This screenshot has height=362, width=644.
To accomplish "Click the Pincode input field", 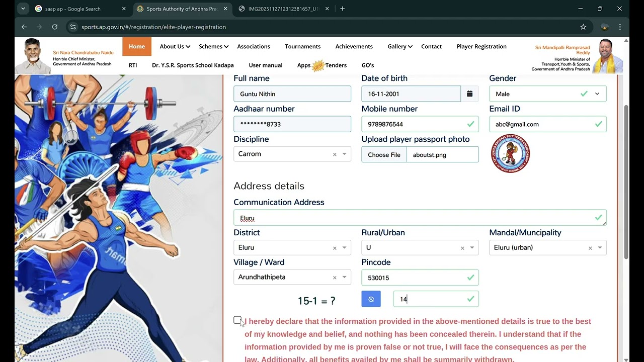I will pyautogui.click(x=420, y=278).
